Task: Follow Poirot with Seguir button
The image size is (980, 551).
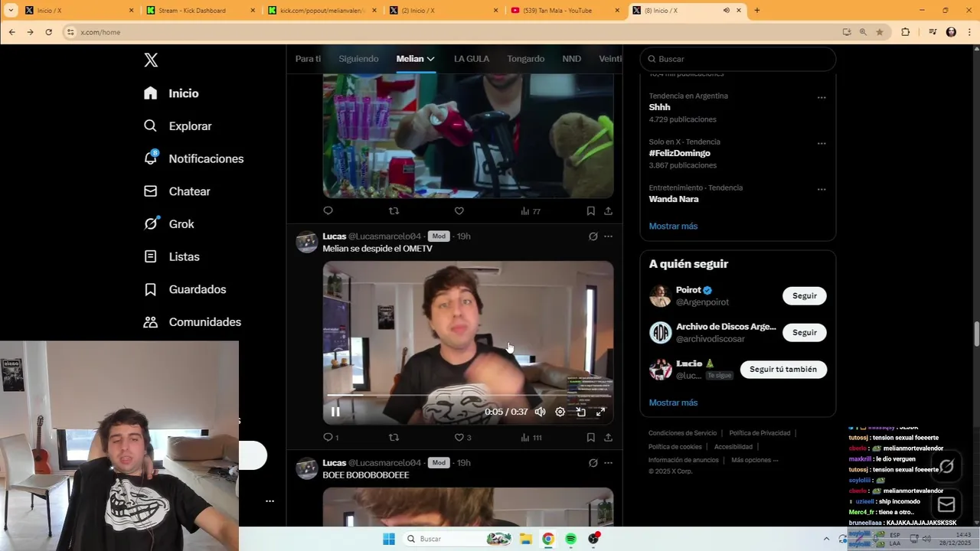Action: [804, 296]
